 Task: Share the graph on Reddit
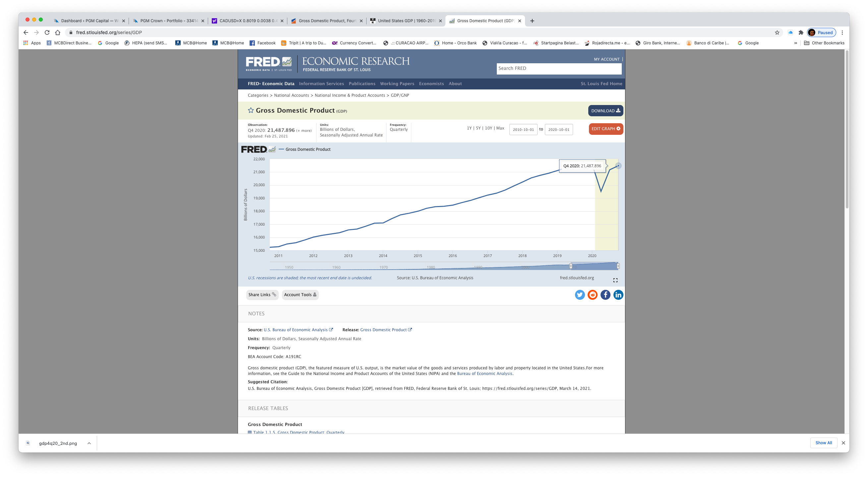(592, 295)
